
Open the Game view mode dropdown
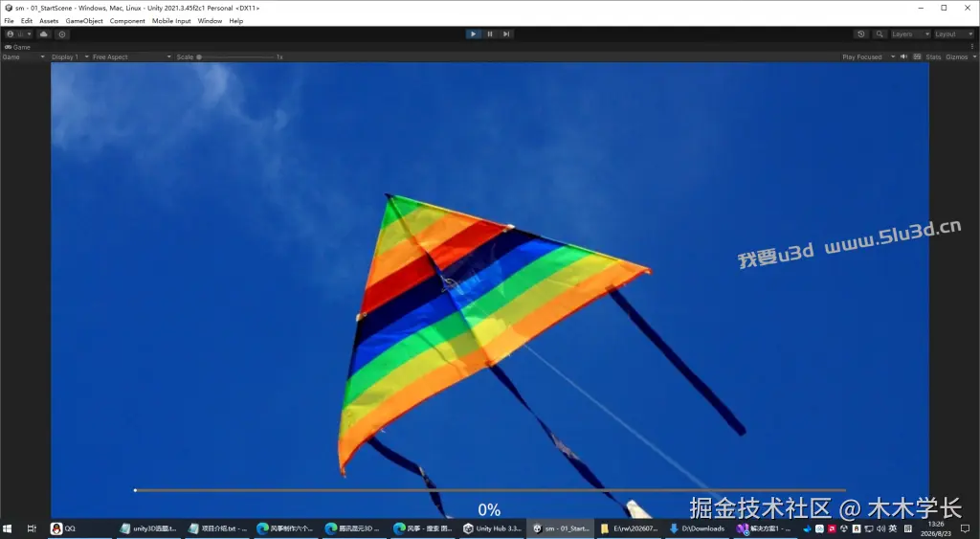click(x=24, y=56)
